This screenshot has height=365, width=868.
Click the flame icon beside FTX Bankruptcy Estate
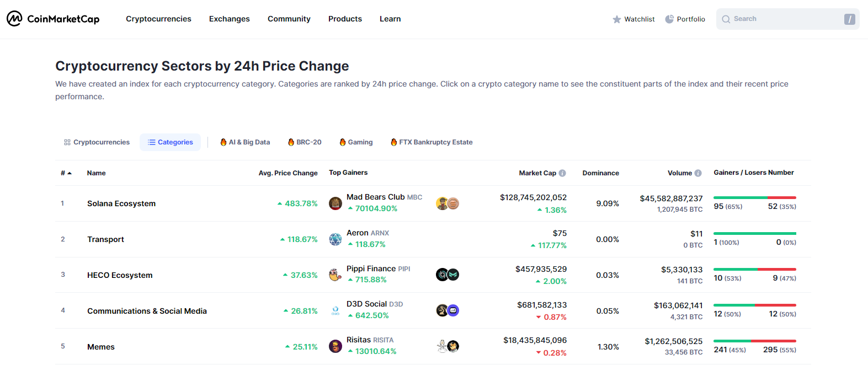click(x=394, y=142)
